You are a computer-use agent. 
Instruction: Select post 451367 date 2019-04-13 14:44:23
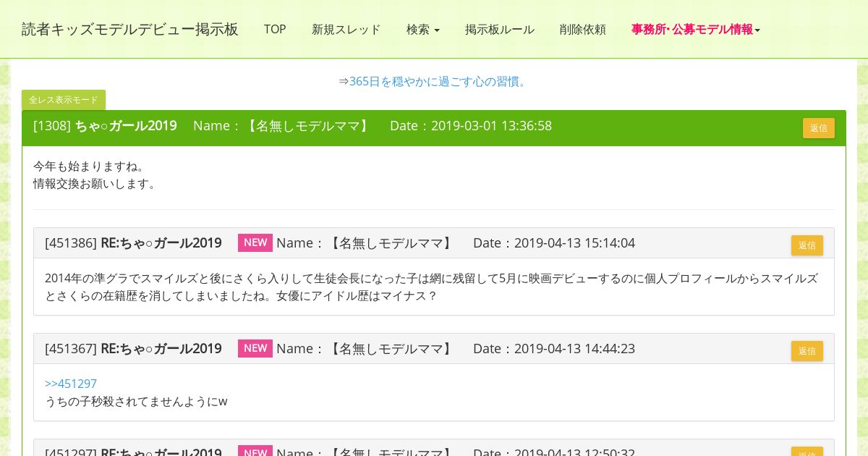pos(574,349)
